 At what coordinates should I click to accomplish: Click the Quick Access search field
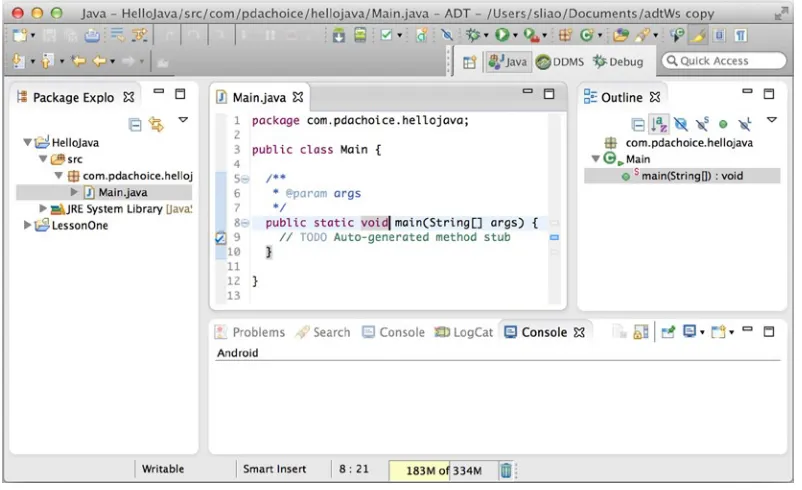tap(724, 61)
